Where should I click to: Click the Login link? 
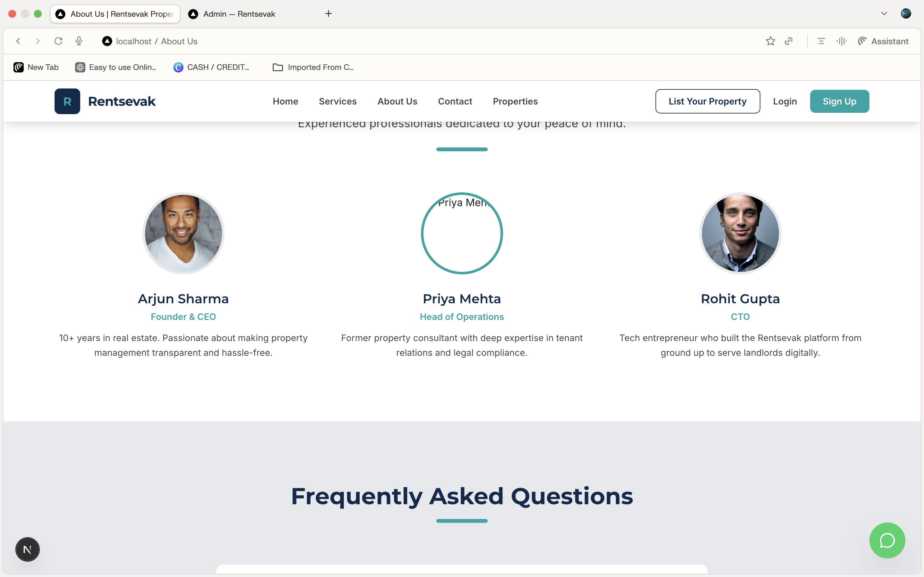click(785, 101)
